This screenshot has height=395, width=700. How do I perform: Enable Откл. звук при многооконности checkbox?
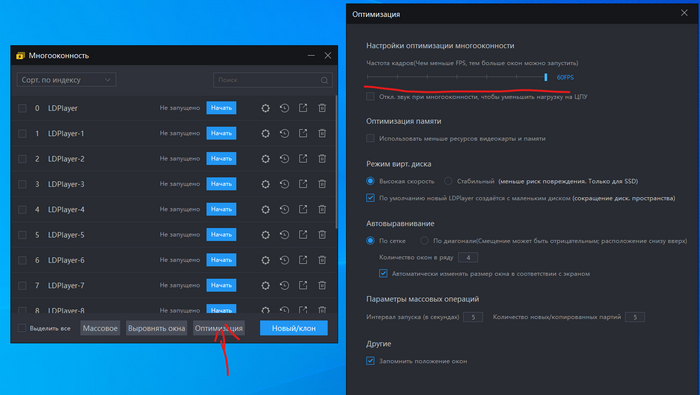coord(370,96)
